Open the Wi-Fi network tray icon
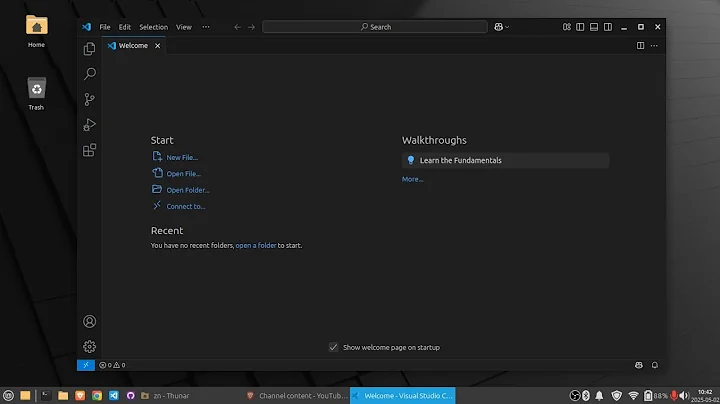The image size is (720, 404). coord(633,395)
